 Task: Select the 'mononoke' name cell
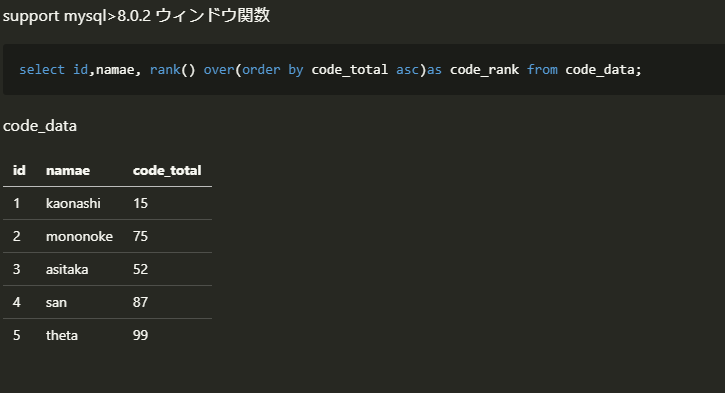pos(79,236)
